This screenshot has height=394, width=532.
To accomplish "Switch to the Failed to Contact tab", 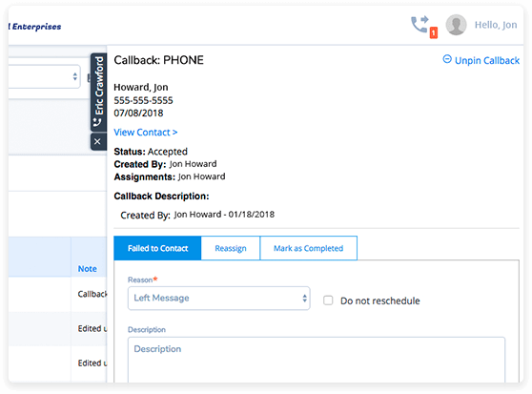I will 157,248.
